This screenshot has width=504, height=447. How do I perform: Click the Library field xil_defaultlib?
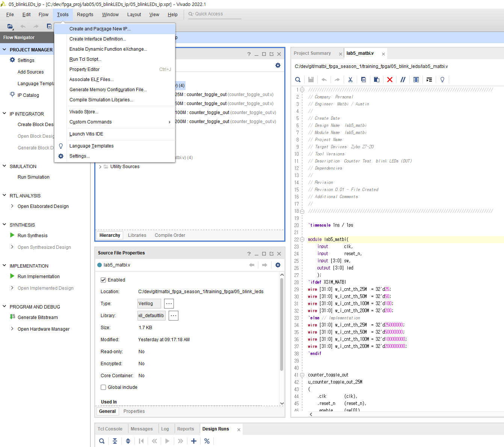pos(151,316)
